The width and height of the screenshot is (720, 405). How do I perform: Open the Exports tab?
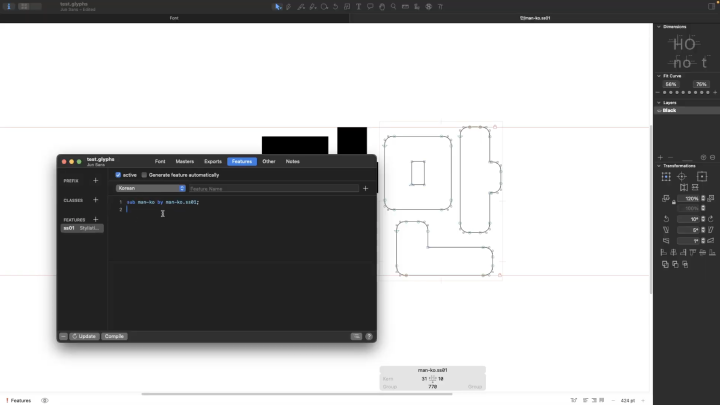213,162
